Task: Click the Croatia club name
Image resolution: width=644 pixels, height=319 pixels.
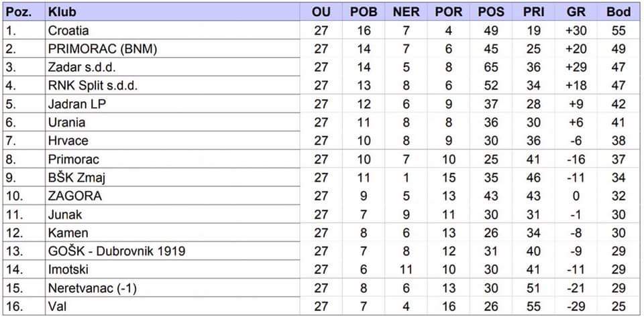Action: tap(68, 30)
